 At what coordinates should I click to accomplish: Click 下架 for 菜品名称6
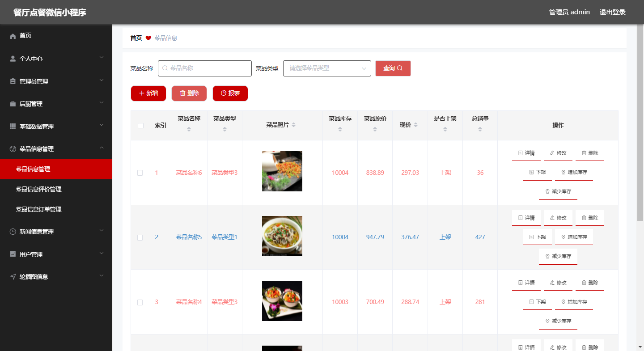click(x=538, y=172)
